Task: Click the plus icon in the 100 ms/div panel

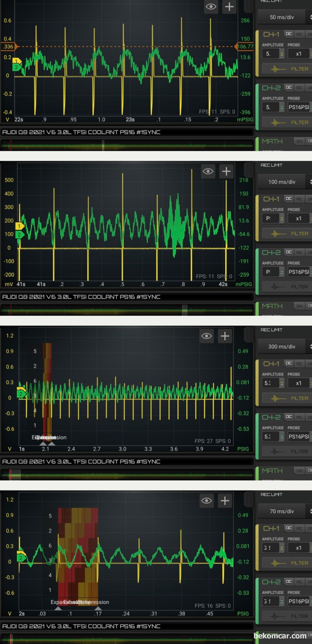Action: tap(226, 171)
